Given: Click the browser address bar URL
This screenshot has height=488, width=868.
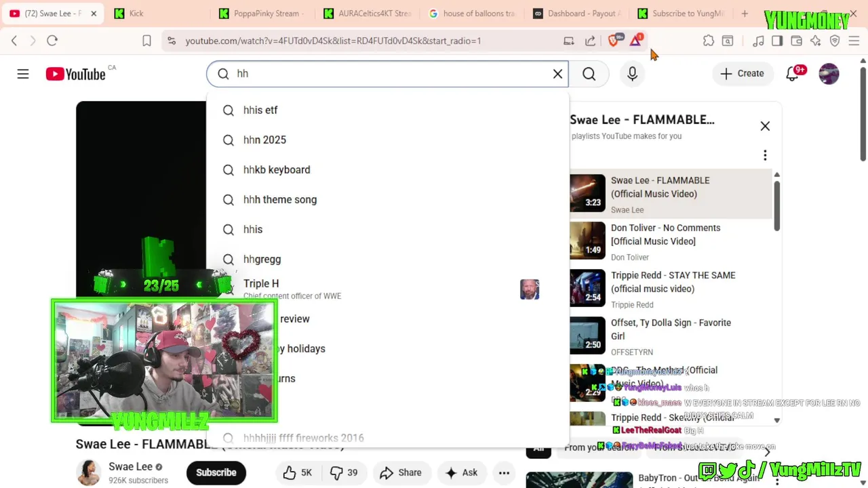Looking at the screenshot, I should coord(333,41).
